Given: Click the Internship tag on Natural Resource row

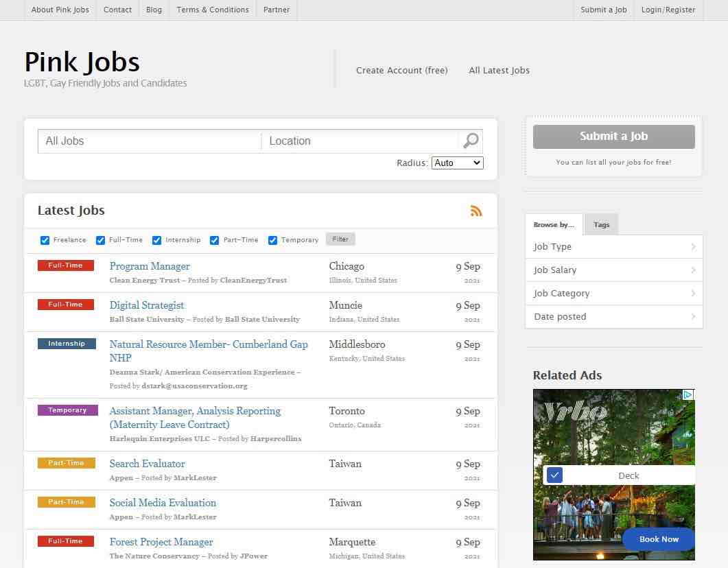Looking at the screenshot, I should tap(67, 344).
